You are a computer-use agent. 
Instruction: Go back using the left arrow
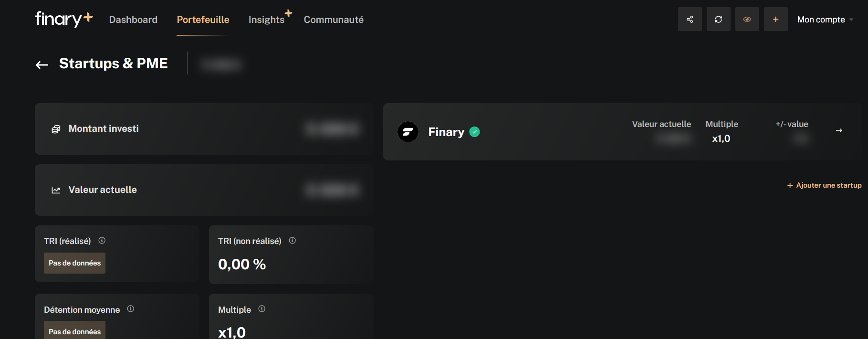click(x=42, y=65)
